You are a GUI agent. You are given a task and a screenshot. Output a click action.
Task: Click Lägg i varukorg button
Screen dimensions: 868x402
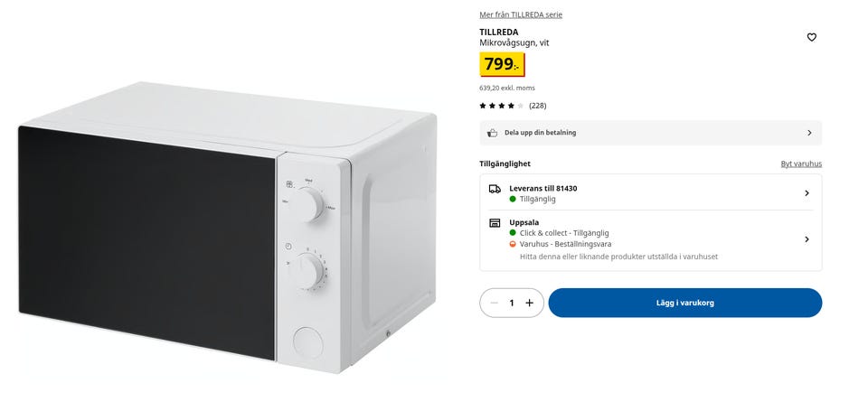(x=684, y=303)
